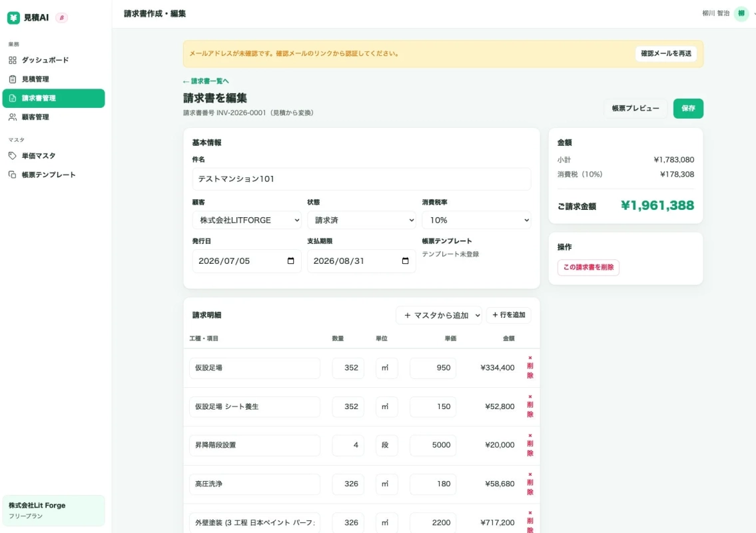Delete the 仮設足場 row
Image resolution: width=756 pixels, height=533 pixels.
530,367
